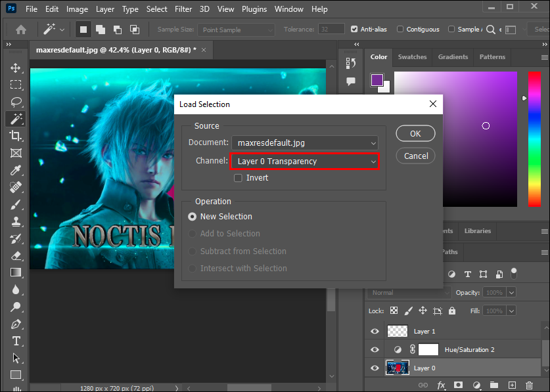Expand the Document dropdown showing maxresdefault.jpg

304,142
